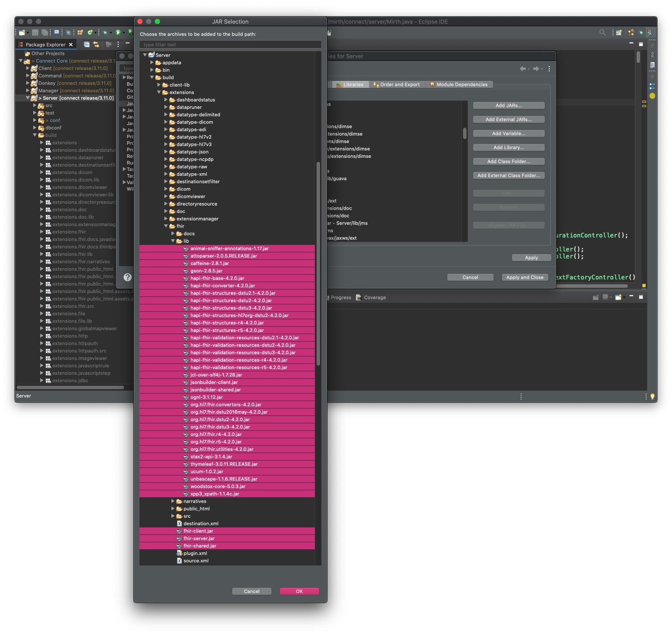Screen dimensions: 672x635
Task: Maximize the editor area
Action: click(x=641, y=44)
